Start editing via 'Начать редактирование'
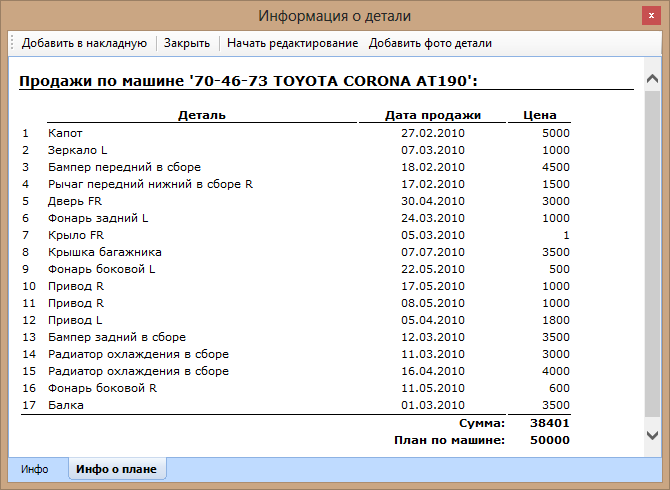670x490 pixels. [292, 43]
